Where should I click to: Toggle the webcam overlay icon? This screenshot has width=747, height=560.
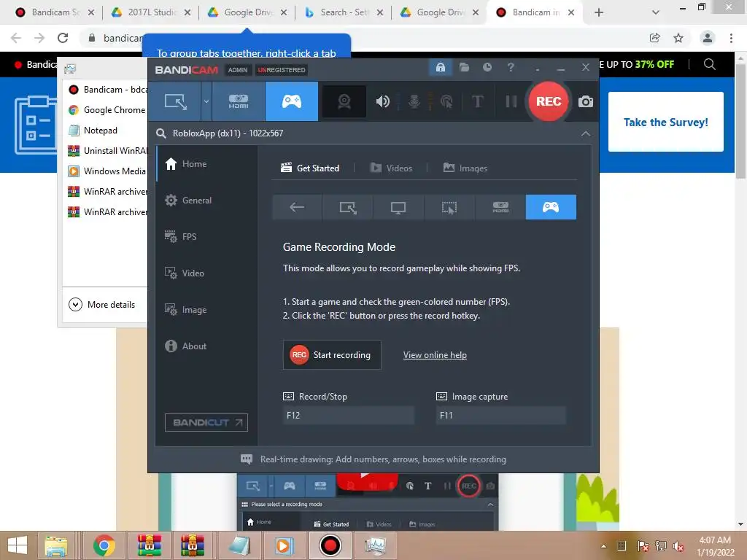click(344, 101)
